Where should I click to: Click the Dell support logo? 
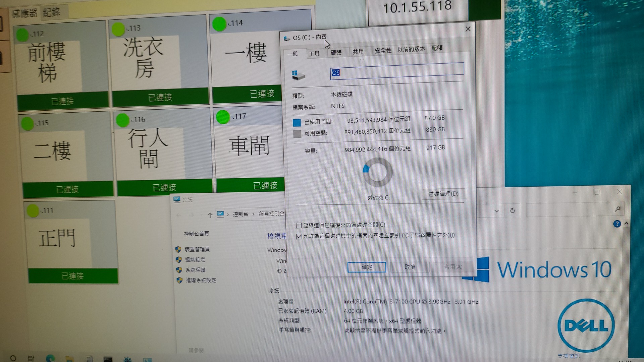[x=586, y=325]
